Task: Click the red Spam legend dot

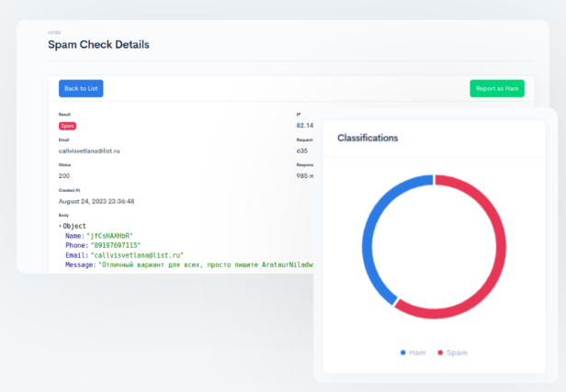Action: click(439, 353)
